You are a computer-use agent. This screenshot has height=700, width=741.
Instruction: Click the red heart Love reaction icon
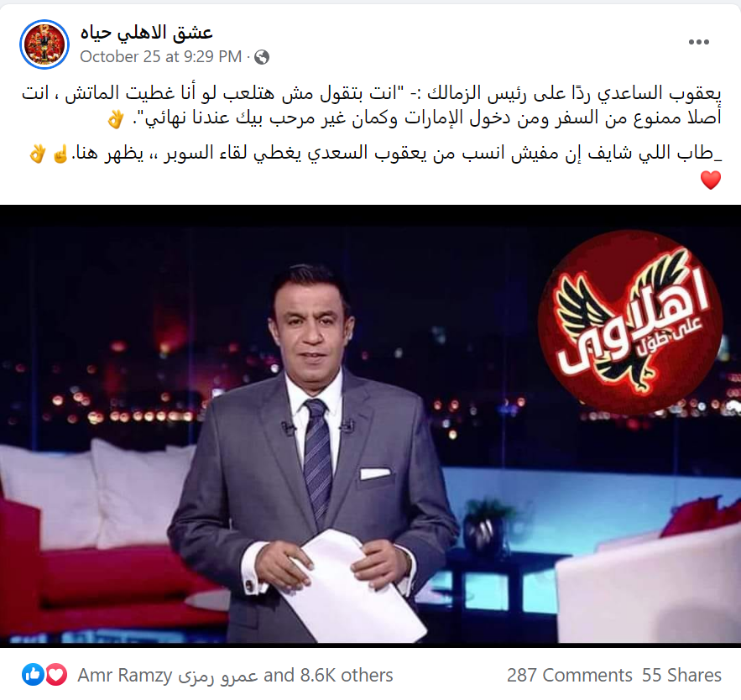56,675
